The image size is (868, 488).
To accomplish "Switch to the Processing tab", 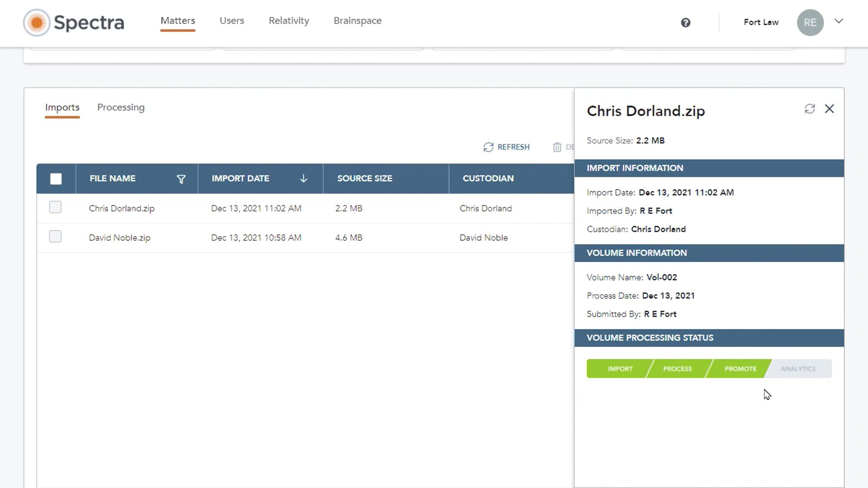I will 121,108.
